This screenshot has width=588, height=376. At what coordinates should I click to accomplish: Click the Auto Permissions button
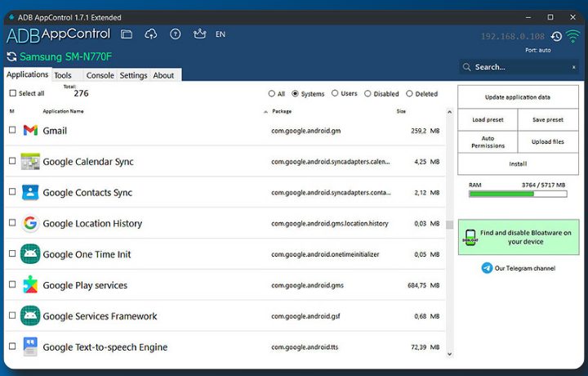(488, 141)
